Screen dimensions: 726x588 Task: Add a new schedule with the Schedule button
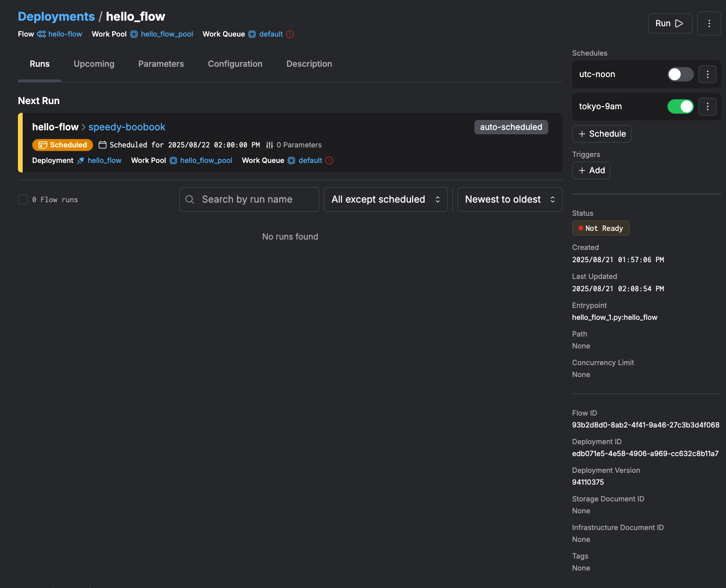602,134
